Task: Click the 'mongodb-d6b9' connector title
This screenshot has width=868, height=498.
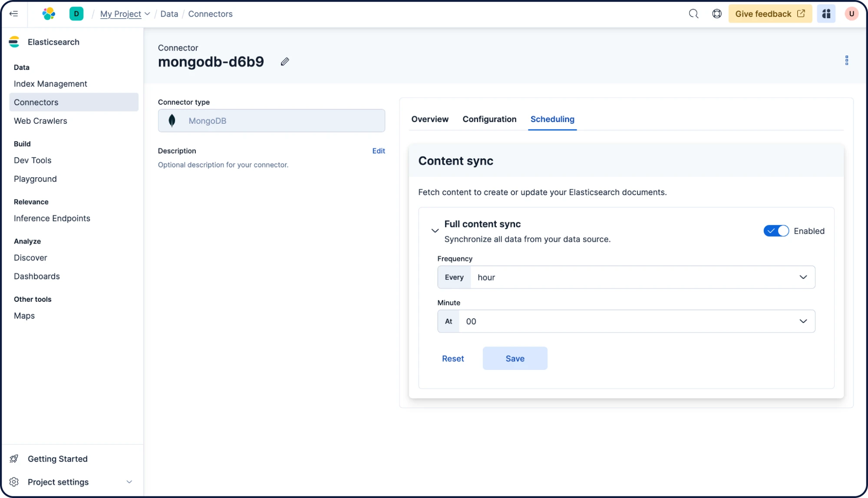Action: (211, 62)
